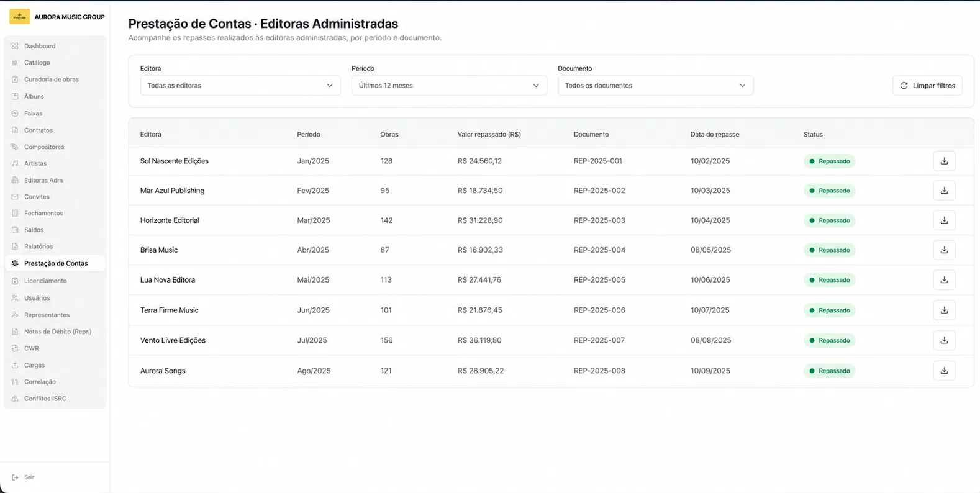This screenshot has width=980, height=493.
Task: Download the REP-2025-005 document
Action: [944, 280]
